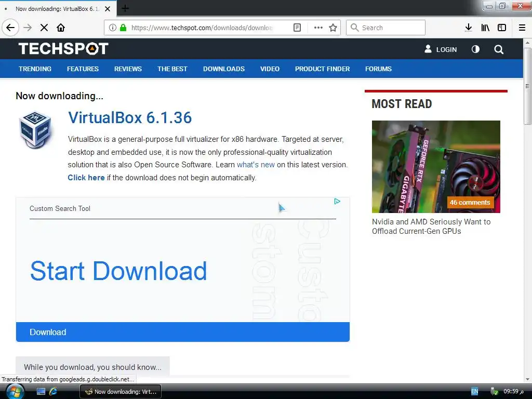Open the Firefox hamburger menu

[x=522, y=28]
